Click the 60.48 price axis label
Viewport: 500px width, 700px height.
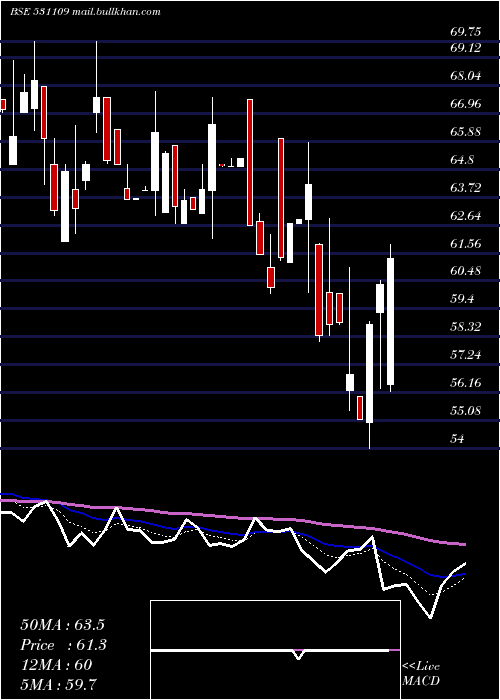coord(466,271)
